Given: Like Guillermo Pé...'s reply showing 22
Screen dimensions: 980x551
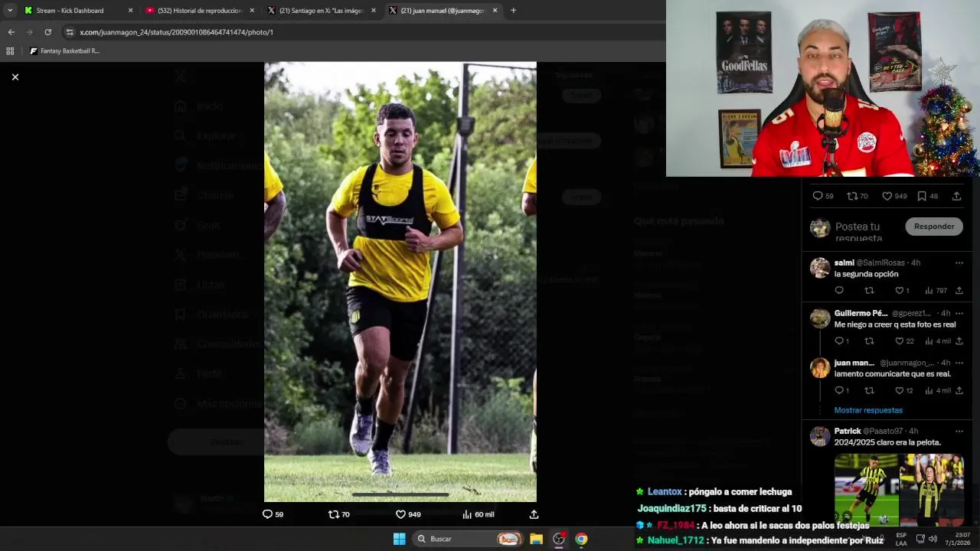Looking at the screenshot, I should 900,341.
